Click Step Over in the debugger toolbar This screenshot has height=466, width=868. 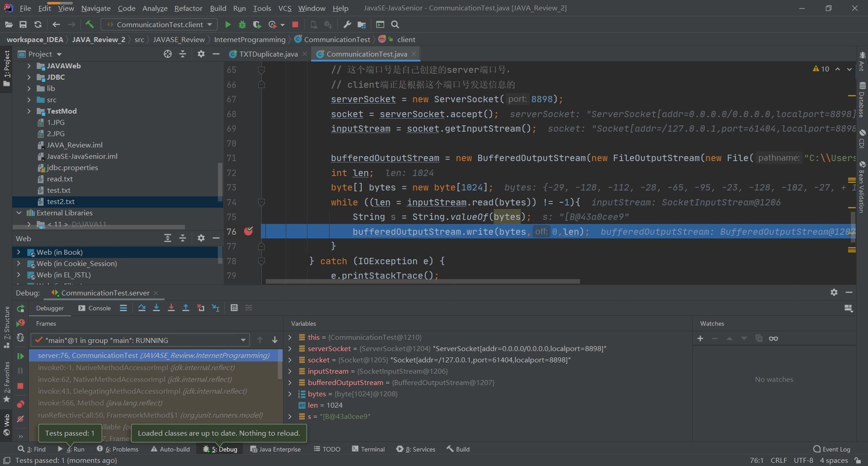click(x=142, y=308)
